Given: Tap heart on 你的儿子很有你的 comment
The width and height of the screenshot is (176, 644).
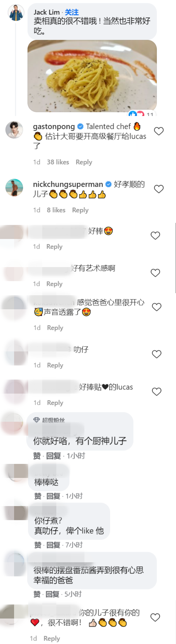Looking at the screenshot, I should tap(155, 617).
